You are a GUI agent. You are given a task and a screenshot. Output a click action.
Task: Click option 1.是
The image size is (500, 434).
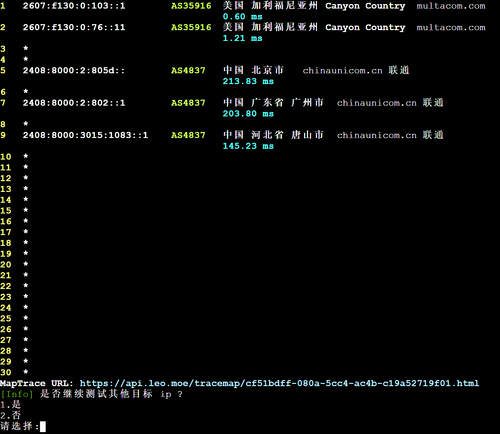(11, 405)
